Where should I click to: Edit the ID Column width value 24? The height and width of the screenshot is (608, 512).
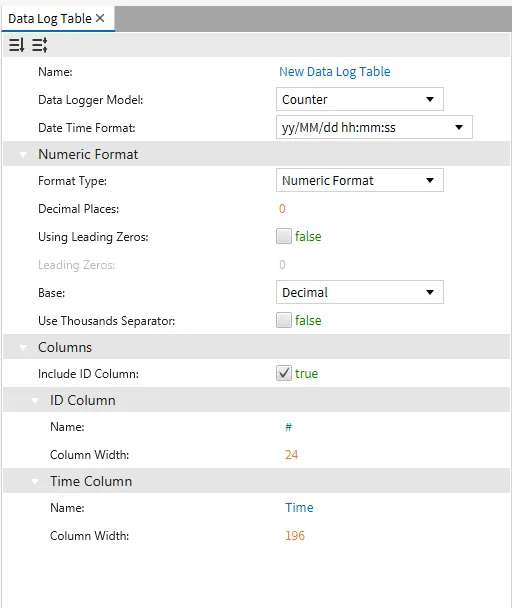pyautogui.click(x=291, y=454)
